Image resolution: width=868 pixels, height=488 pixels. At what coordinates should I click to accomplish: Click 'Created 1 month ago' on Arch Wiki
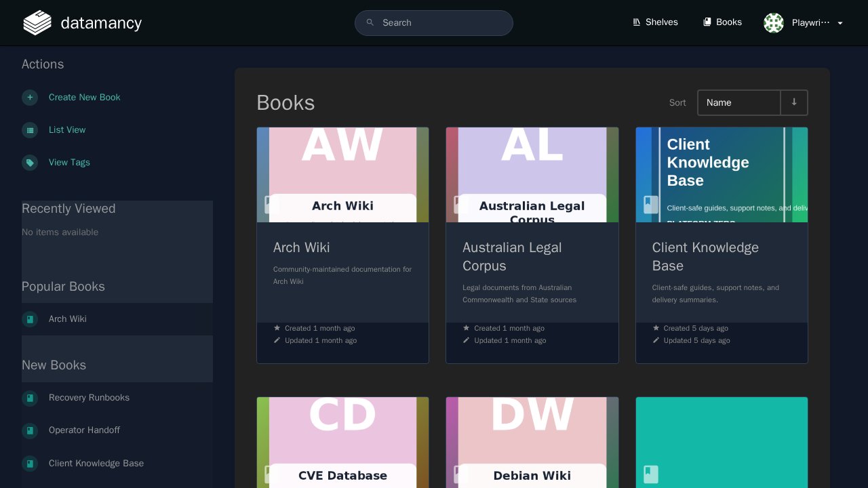point(319,328)
